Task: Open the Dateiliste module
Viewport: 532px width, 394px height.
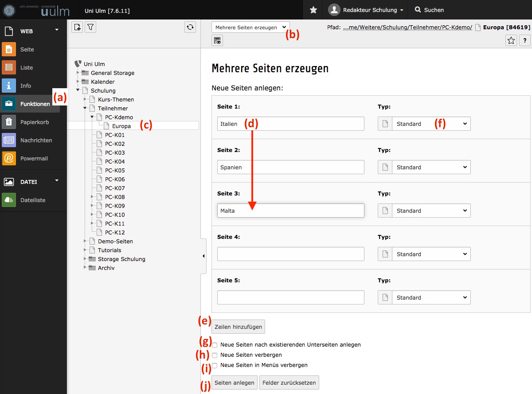Action: pyautogui.click(x=33, y=200)
